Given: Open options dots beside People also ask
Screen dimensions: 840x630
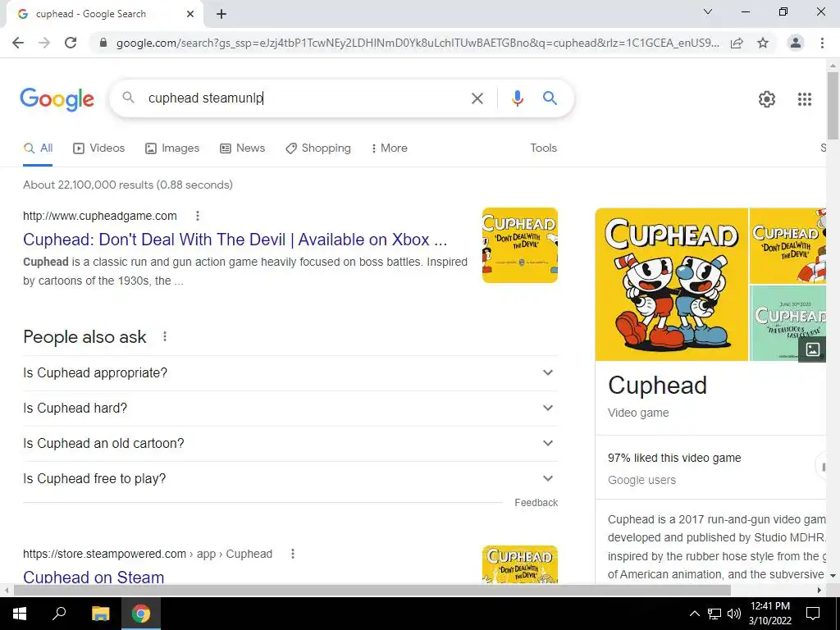Looking at the screenshot, I should click(x=165, y=336).
